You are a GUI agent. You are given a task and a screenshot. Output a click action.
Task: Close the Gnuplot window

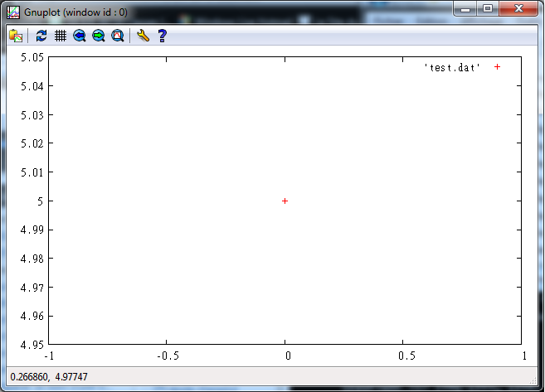[518, 9]
